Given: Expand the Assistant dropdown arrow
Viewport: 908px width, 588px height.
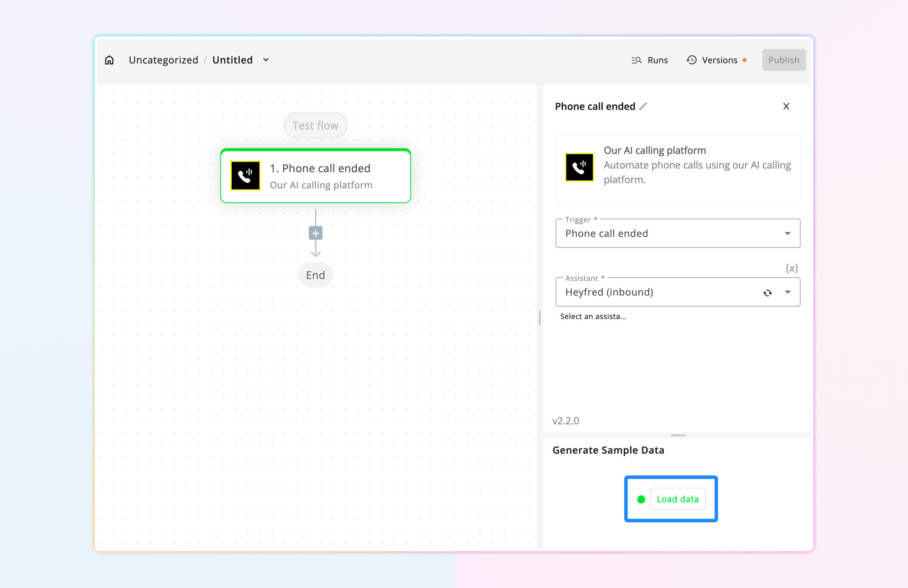Looking at the screenshot, I should point(788,292).
